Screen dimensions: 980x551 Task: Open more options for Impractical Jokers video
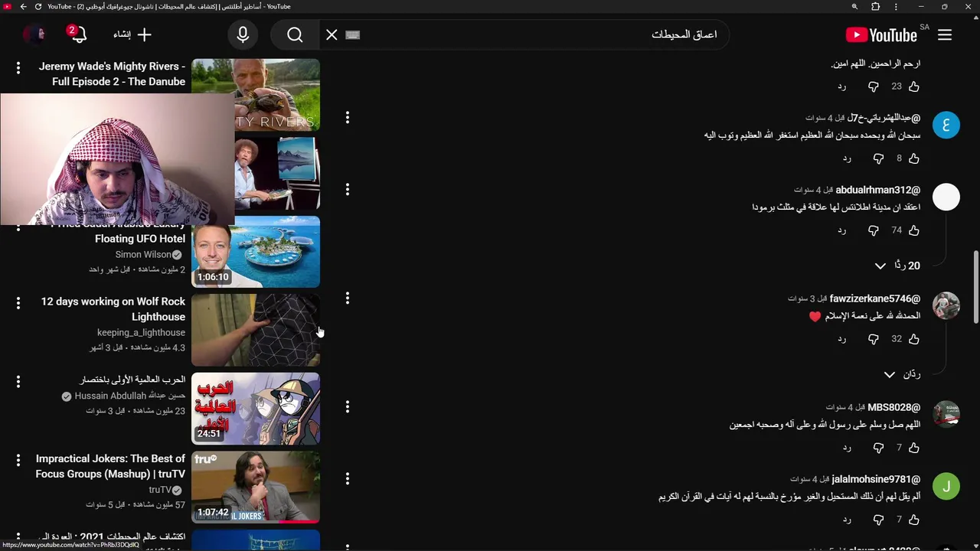click(18, 461)
